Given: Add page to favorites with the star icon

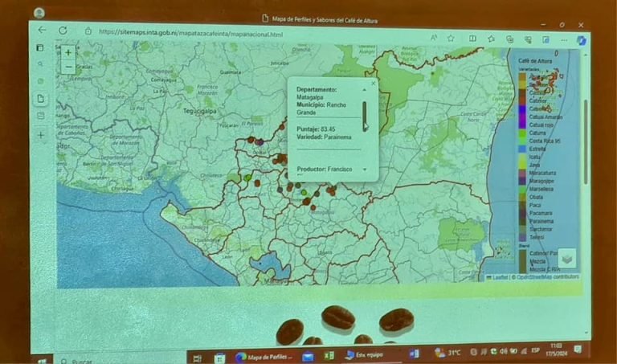Looking at the screenshot, I should [x=451, y=39].
